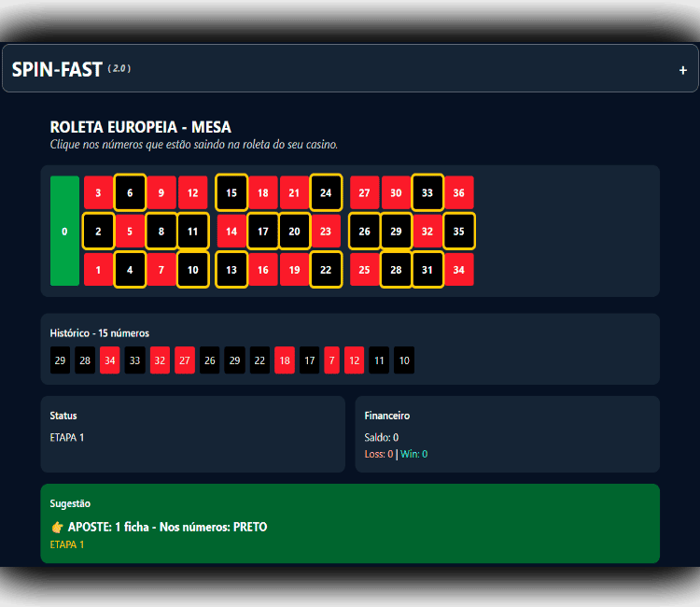Choose red number 18 in the table grid
Image resolution: width=700 pixels, height=607 pixels.
click(x=263, y=192)
